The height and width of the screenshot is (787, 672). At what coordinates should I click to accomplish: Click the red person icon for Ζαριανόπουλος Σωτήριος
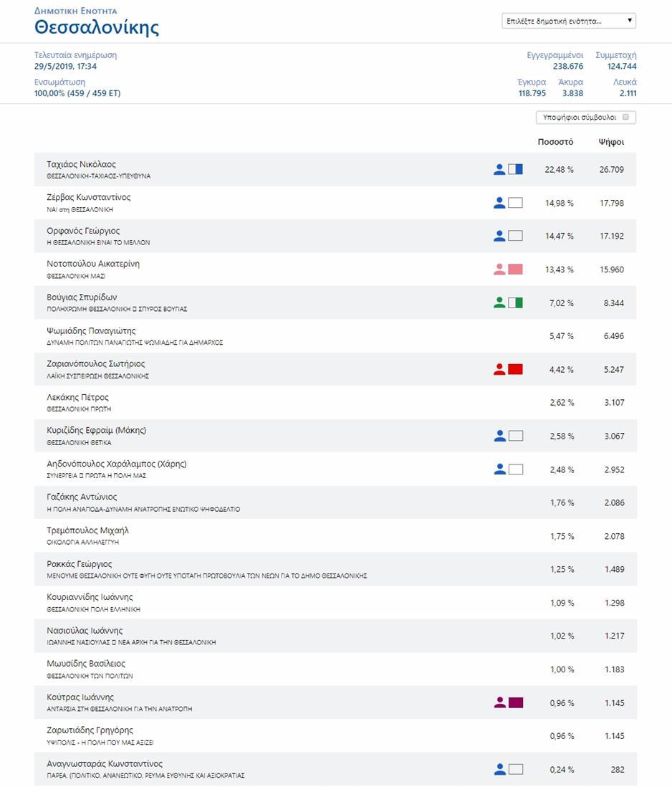click(499, 370)
